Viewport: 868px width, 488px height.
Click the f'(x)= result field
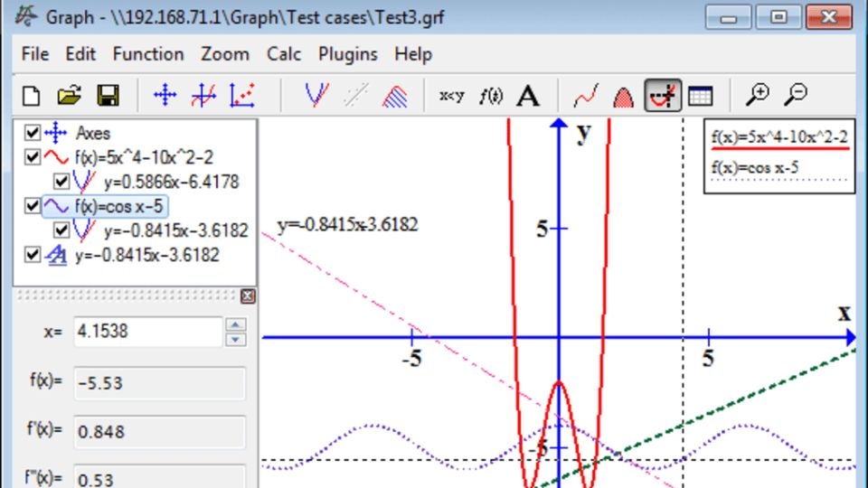[159, 431]
